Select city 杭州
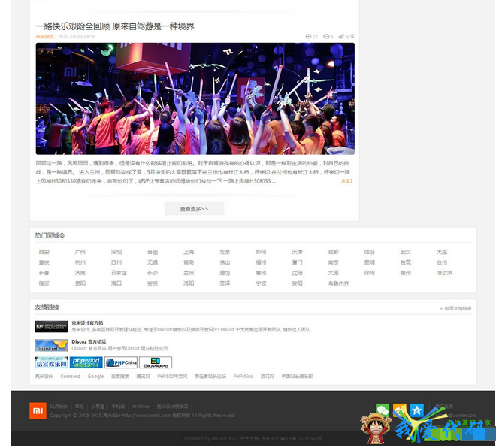Screen dimensions: 499x448 point(80,262)
